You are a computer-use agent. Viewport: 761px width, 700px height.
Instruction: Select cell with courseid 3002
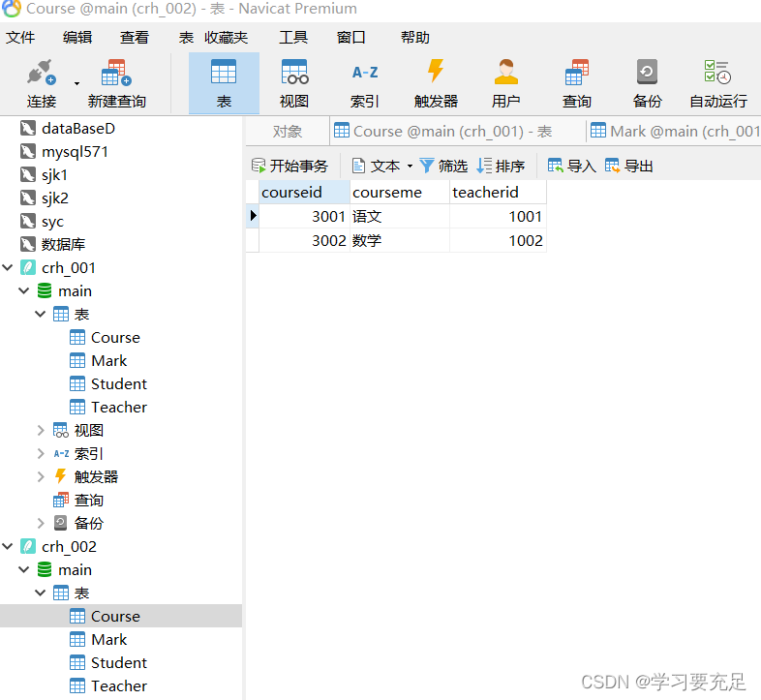tap(304, 241)
